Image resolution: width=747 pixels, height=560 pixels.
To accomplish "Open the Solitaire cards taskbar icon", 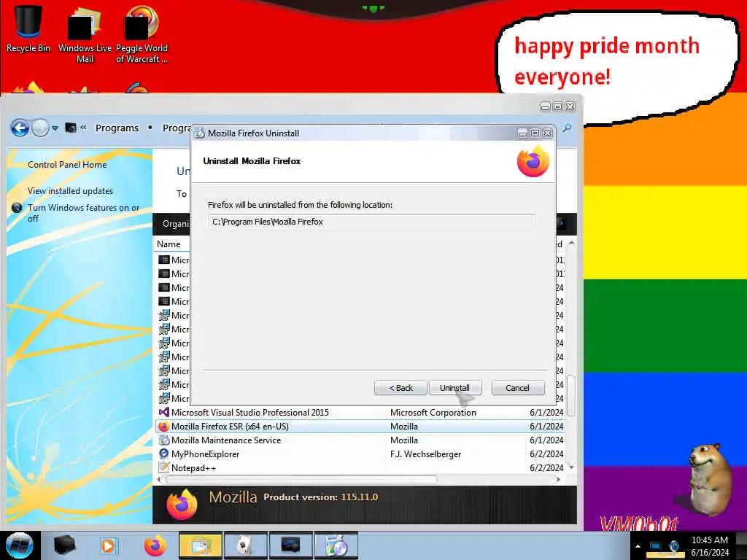I will (x=245, y=545).
